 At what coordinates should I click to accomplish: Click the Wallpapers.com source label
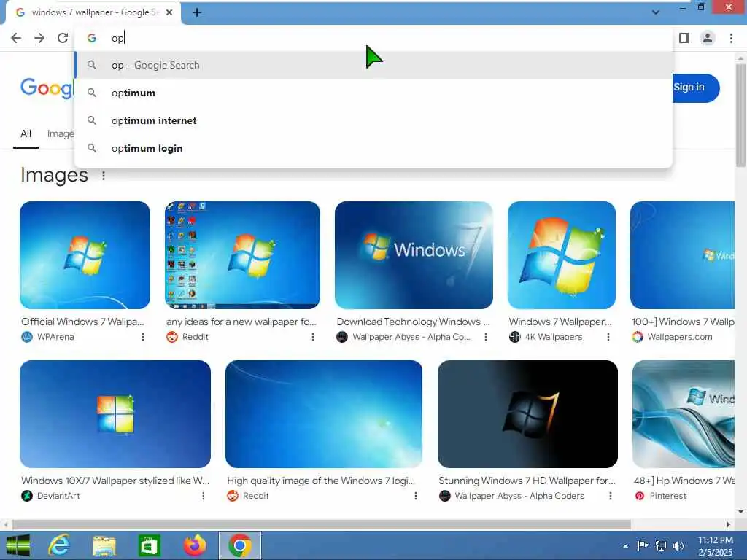(680, 337)
